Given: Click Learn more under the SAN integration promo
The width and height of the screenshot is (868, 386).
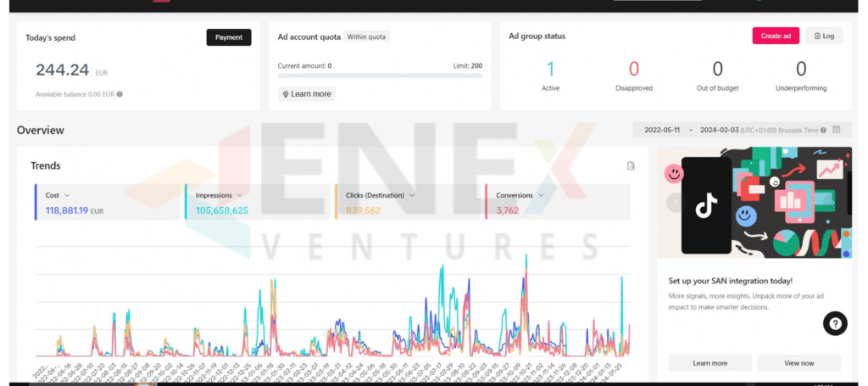Looking at the screenshot, I should tap(709, 363).
